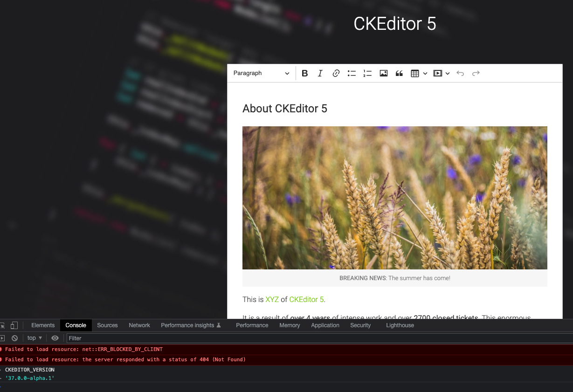The height and width of the screenshot is (392, 573).
Task: Select the Italic tool
Action: (320, 73)
